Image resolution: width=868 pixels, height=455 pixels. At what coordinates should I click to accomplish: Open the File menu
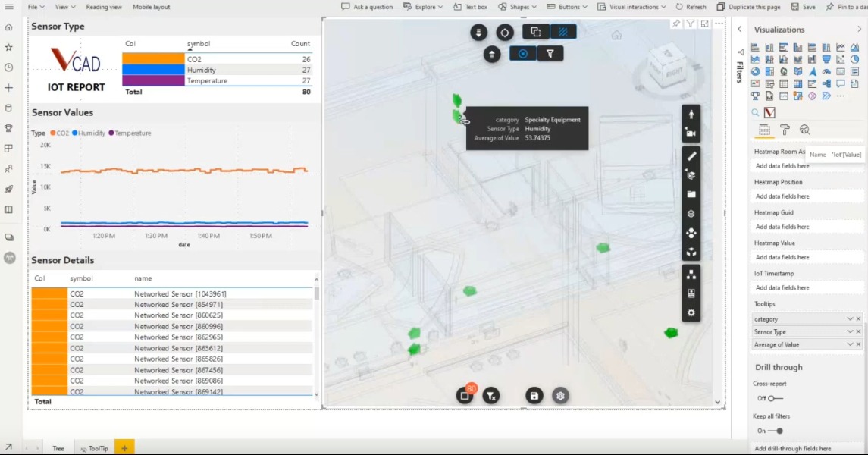(36, 7)
